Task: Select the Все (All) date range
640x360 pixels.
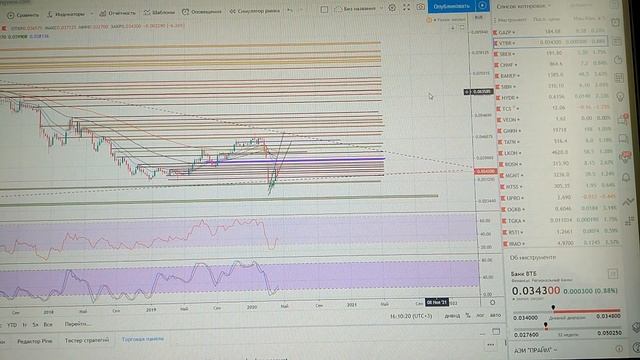Action: 48,324
